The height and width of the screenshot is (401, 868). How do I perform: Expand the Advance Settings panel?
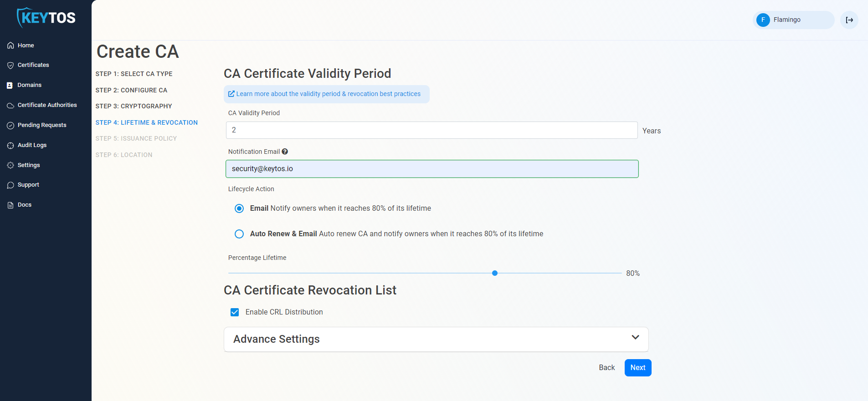[436, 339]
